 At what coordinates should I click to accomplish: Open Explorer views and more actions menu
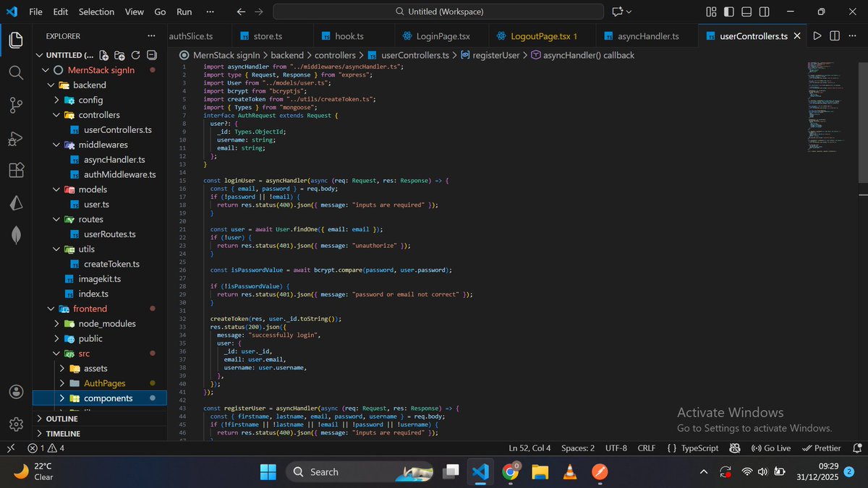point(151,36)
